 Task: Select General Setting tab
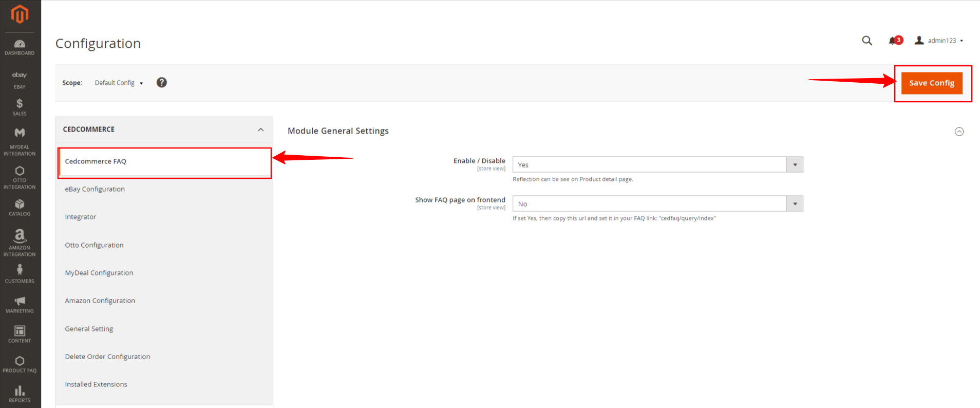coord(164,329)
